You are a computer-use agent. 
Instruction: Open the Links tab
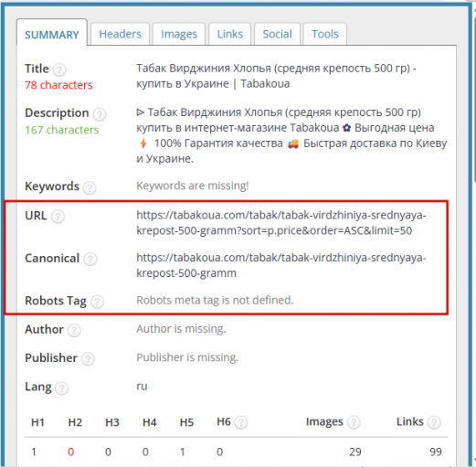(230, 34)
